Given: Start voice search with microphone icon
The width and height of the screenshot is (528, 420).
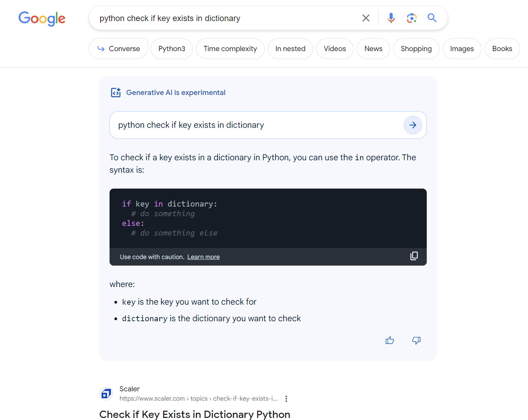Looking at the screenshot, I should point(391,18).
